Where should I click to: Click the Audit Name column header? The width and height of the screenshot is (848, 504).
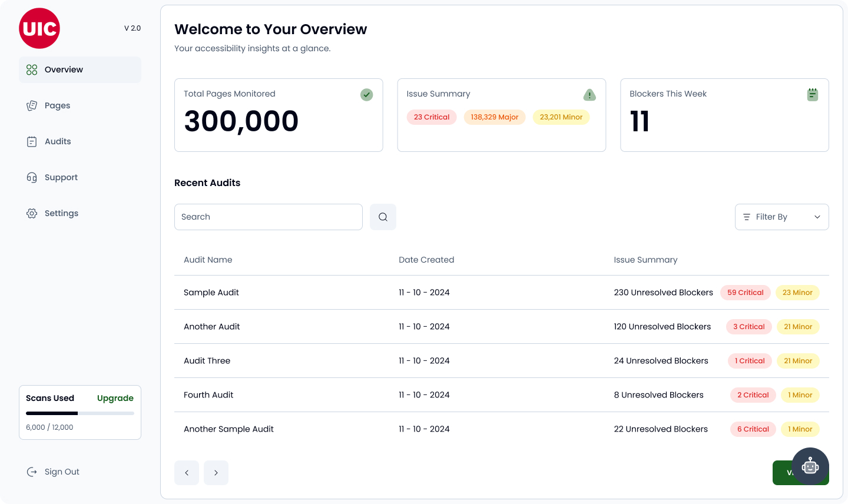208,260
